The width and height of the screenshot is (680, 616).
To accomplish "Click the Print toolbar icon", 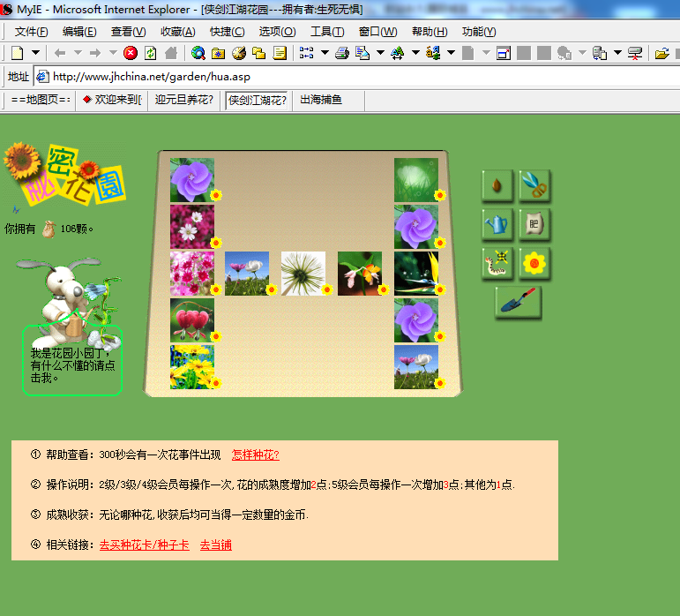I will coord(342,53).
